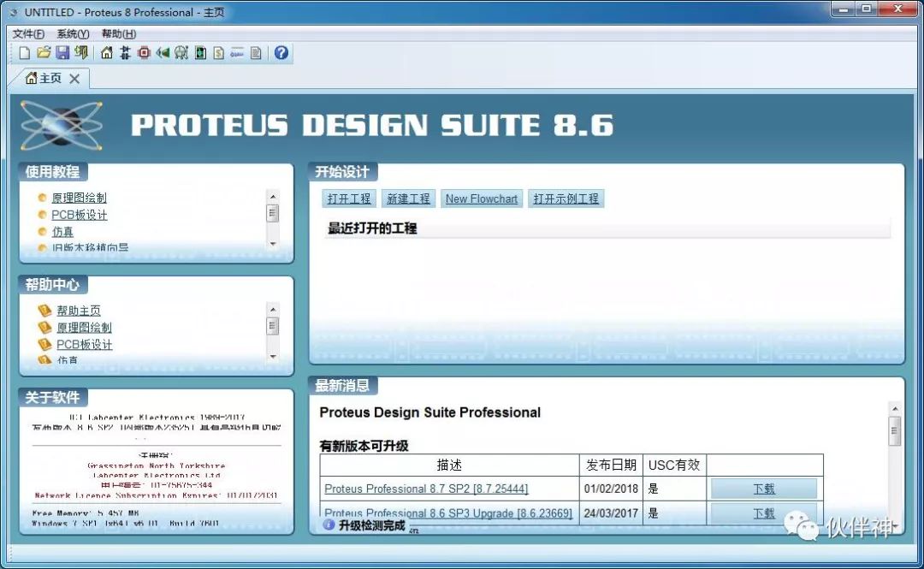924x569 pixels.
Task: Open the PCB板设计 tutorial link
Action: [x=80, y=216]
